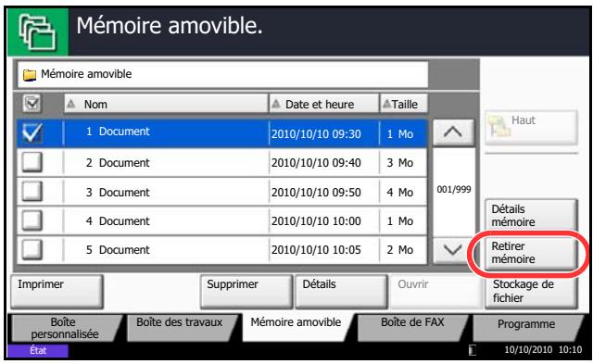Viewport: 593px width, 364px height.
Task: Click the yellow folder icon beside Mémoire amovible path
Action: click(x=30, y=75)
